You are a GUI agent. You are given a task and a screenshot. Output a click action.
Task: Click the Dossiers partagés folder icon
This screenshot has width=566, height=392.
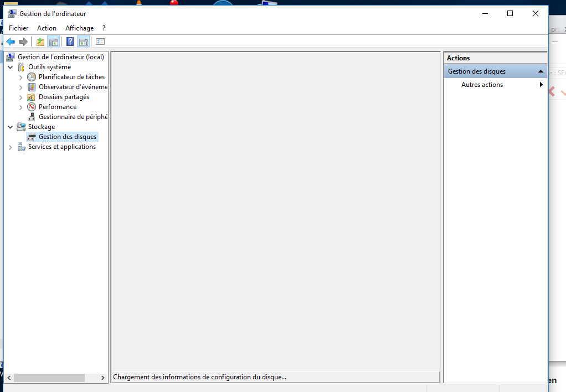[x=32, y=97]
